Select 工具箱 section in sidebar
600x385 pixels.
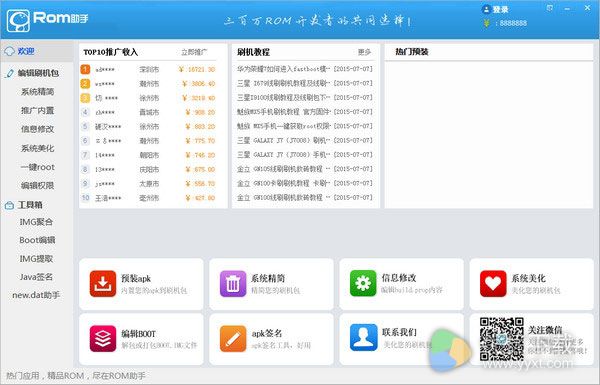pyautogui.click(x=30, y=205)
